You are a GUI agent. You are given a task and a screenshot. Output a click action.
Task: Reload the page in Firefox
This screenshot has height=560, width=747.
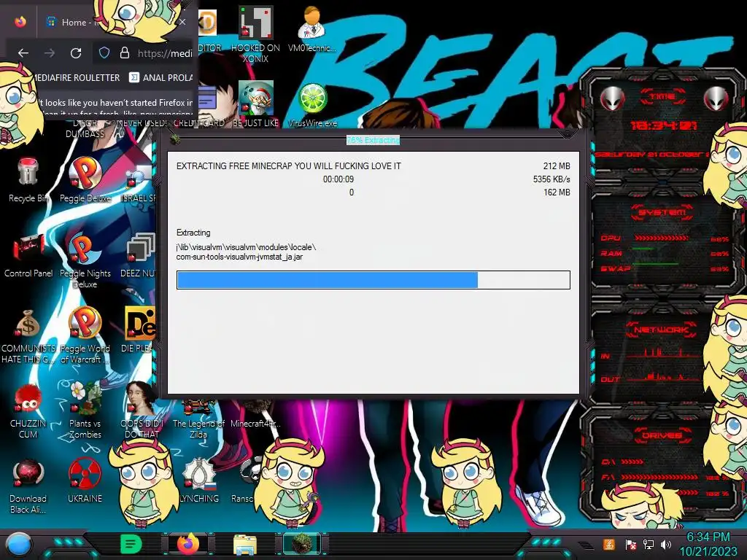point(76,52)
